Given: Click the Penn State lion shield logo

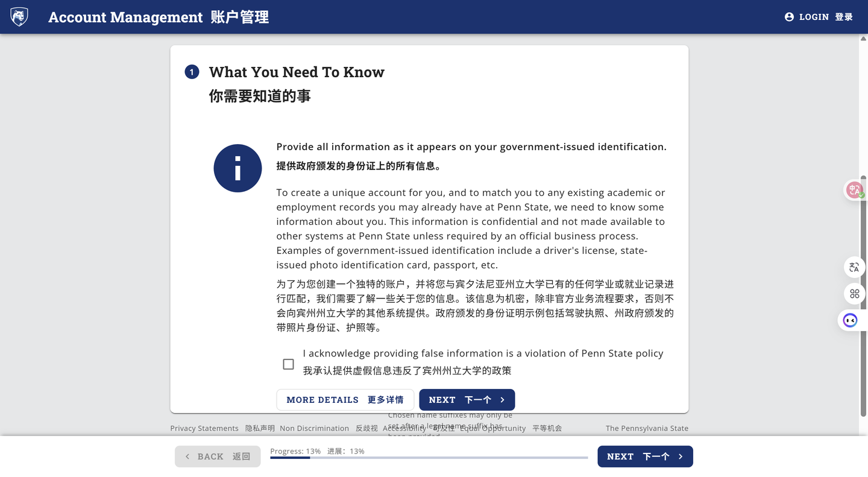Looking at the screenshot, I should tap(19, 17).
